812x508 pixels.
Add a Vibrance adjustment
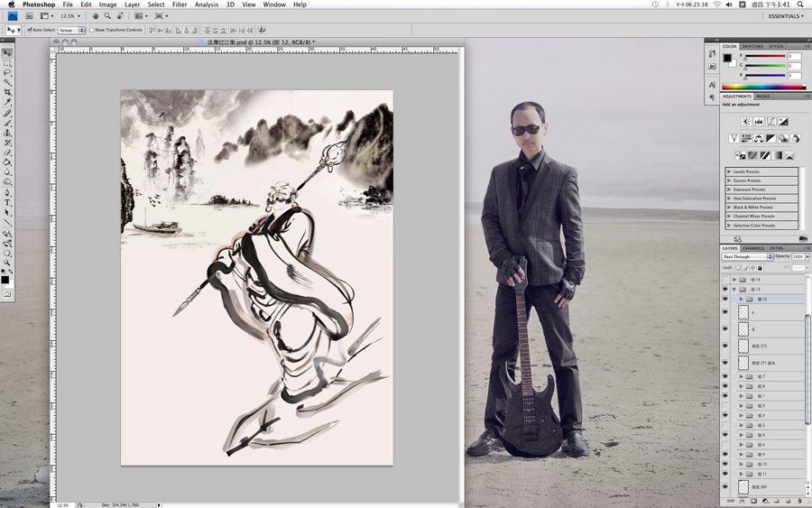click(x=734, y=138)
